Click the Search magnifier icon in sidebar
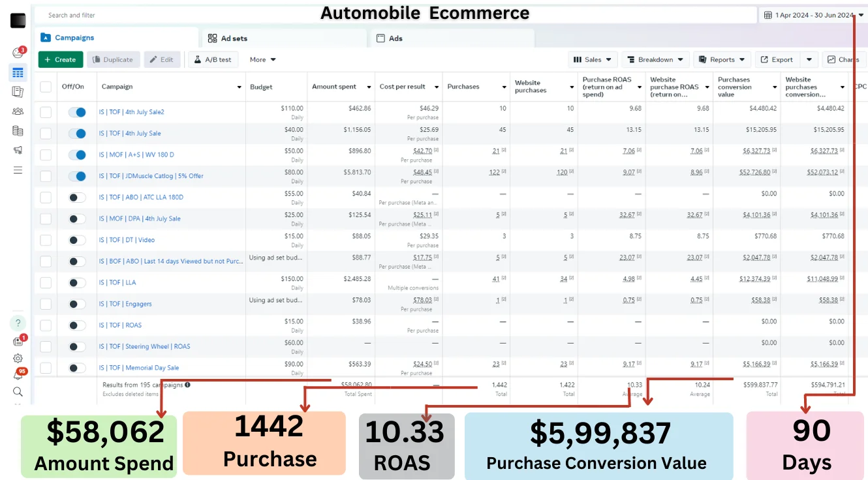The height and width of the screenshot is (480, 868). pos(18,392)
